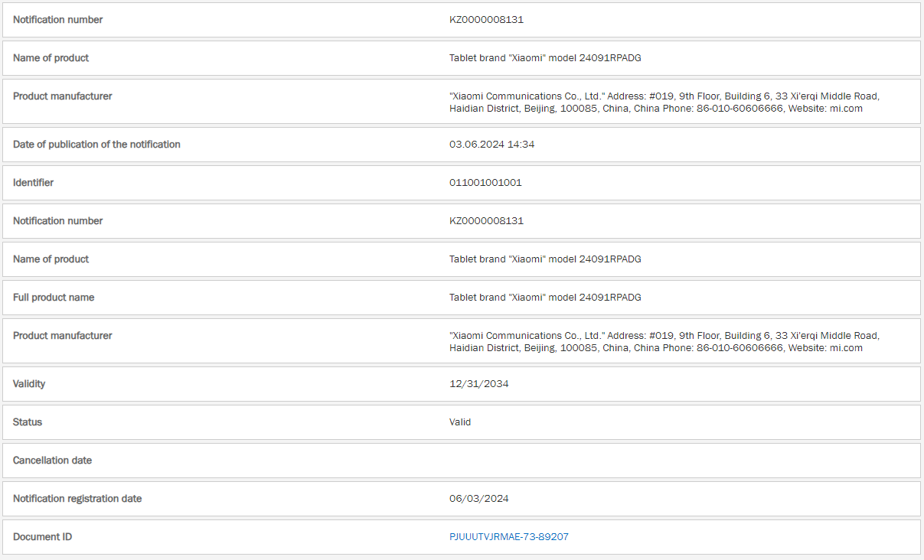Image resolution: width=924 pixels, height=560 pixels.
Task: Click the Product manufacturer label above Validity
Action: point(63,336)
